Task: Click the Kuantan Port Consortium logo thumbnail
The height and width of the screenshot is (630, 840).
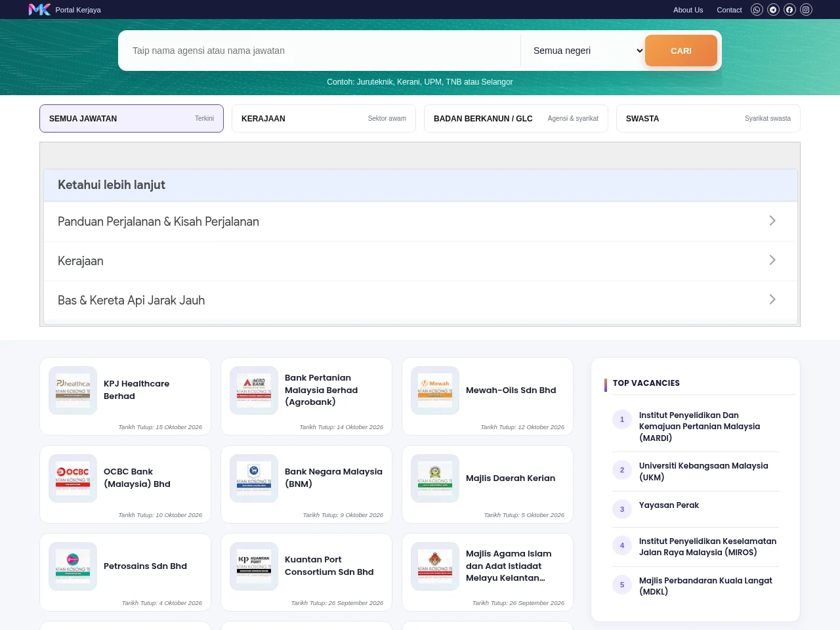Action: point(254,566)
